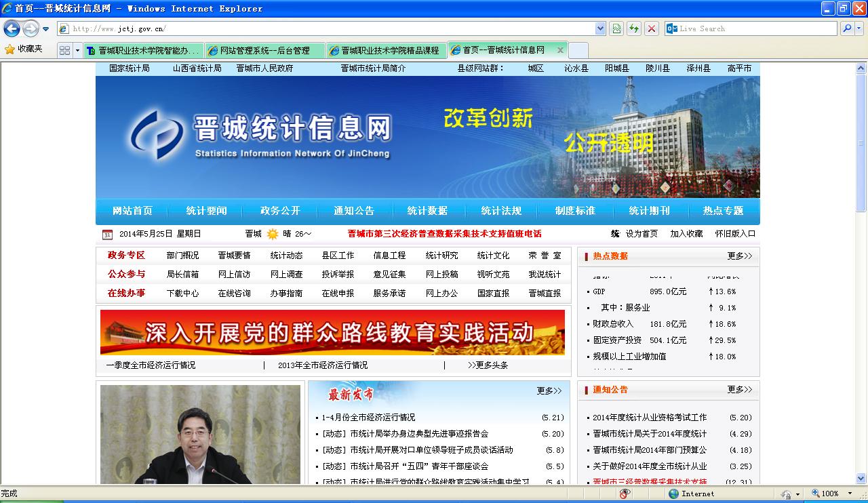Select 网站首页 in navigation bar
868x503 pixels.
pos(132,211)
